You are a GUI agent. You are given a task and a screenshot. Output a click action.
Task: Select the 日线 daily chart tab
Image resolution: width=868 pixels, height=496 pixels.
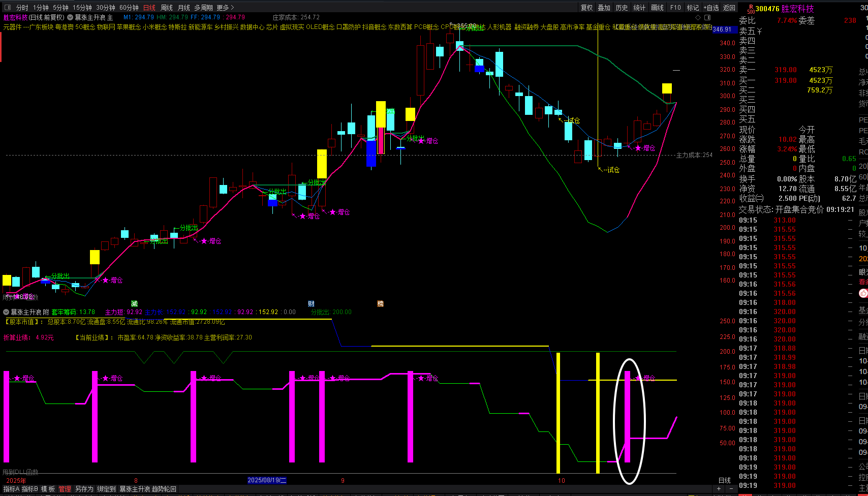(149, 8)
